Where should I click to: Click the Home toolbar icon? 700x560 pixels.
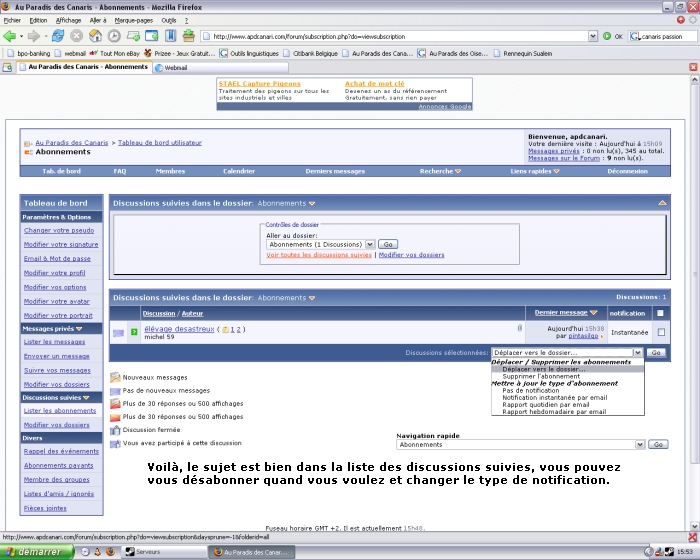[95, 36]
